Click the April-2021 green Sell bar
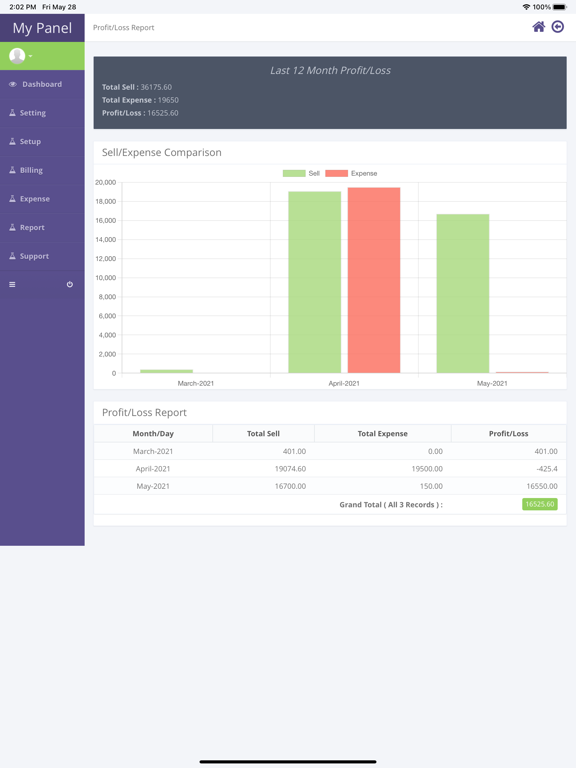Viewport: 576px width, 768px height. (x=314, y=282)
